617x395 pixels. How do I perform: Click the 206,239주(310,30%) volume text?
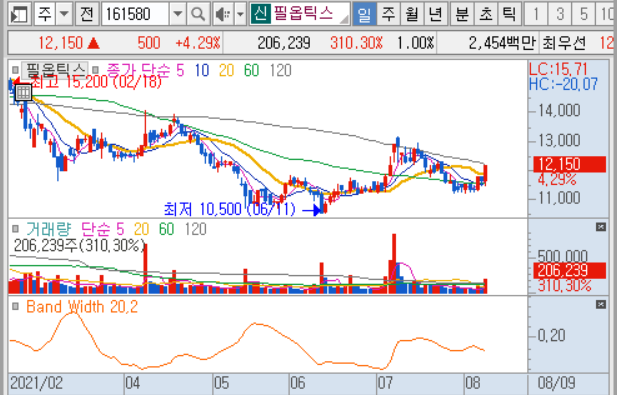point(80,245)
